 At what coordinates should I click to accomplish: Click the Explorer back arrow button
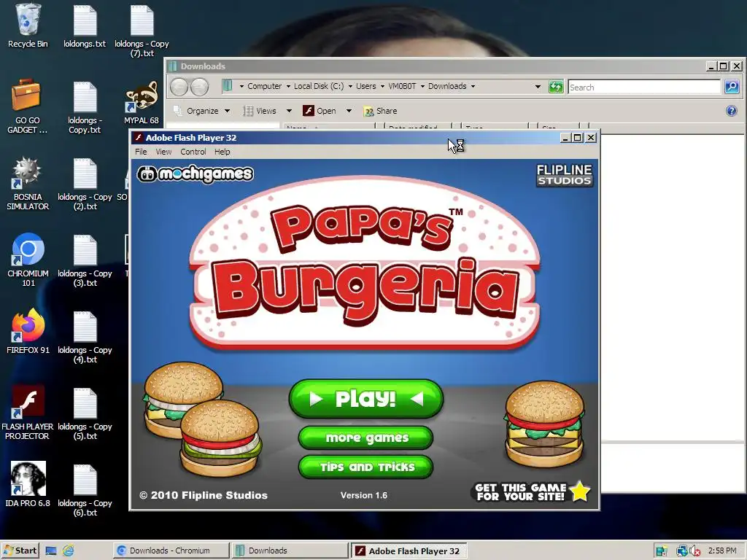coord(179,87)
